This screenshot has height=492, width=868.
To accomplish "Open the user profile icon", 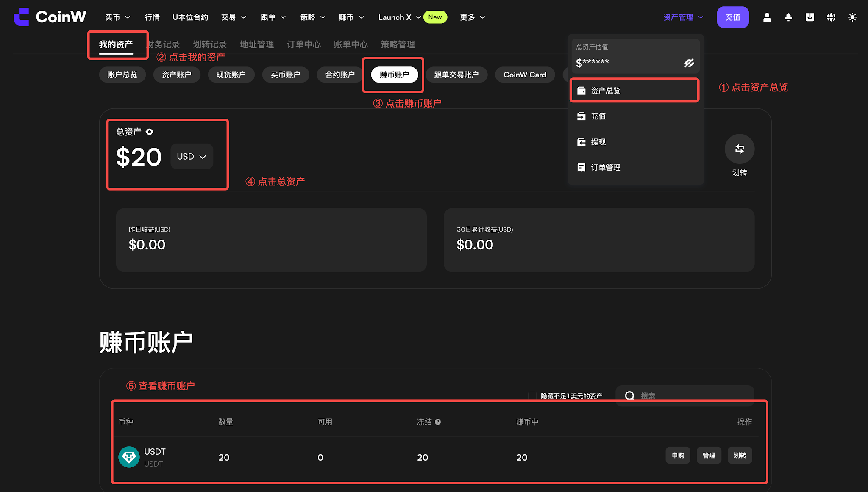I will [767, 17].
